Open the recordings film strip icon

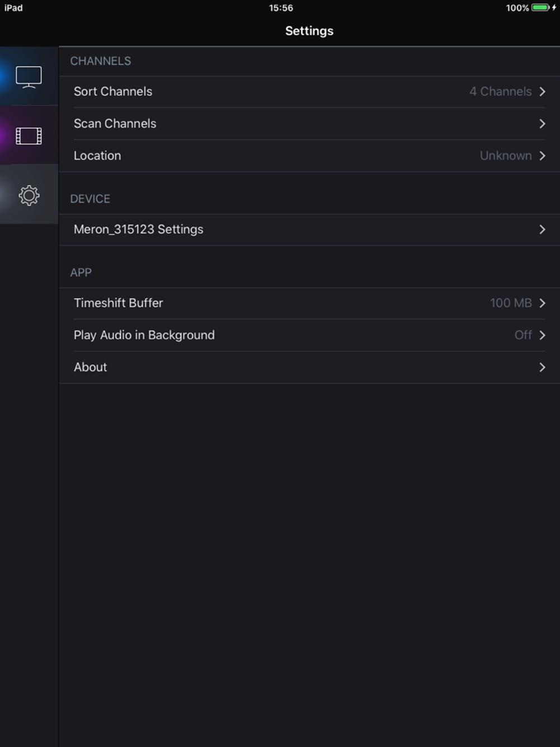(29, 136)
